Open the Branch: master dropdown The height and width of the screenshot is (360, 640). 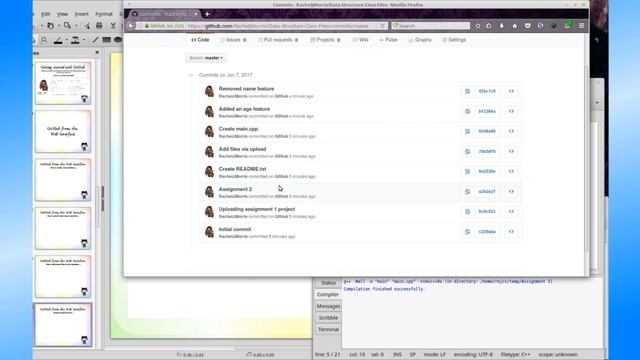tap(206, 58)
